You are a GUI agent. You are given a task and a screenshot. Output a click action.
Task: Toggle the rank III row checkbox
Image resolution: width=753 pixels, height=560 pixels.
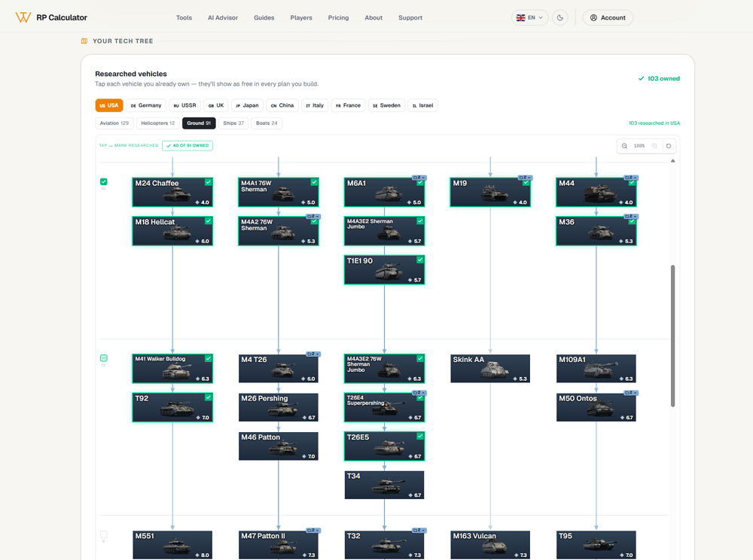(104, 181)
